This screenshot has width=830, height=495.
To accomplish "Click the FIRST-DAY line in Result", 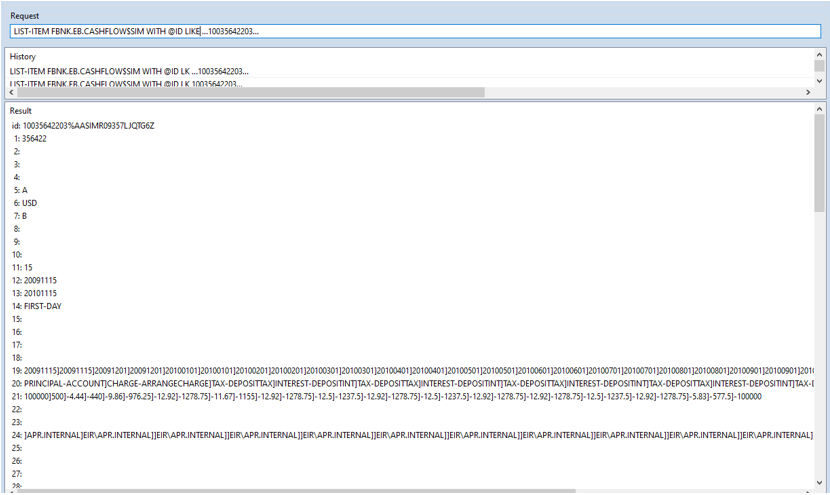I will pos(42,305).
